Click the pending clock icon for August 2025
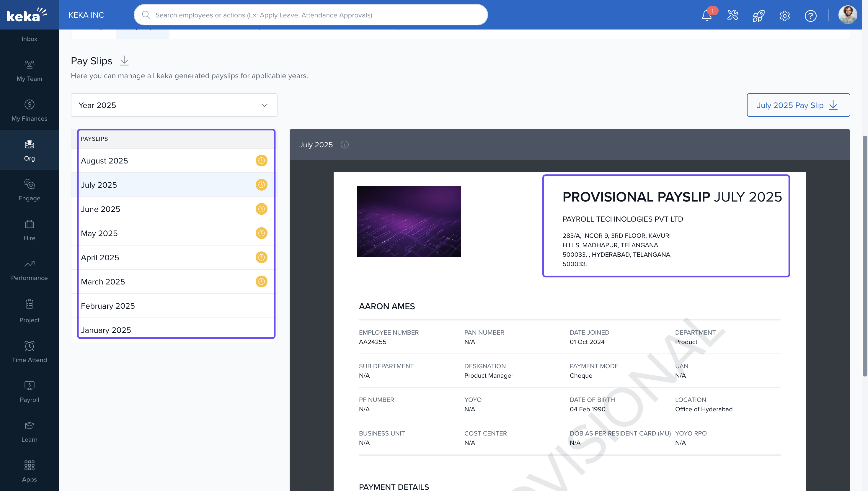This screenshot has width=868, height=491. [x=261, y=161]
